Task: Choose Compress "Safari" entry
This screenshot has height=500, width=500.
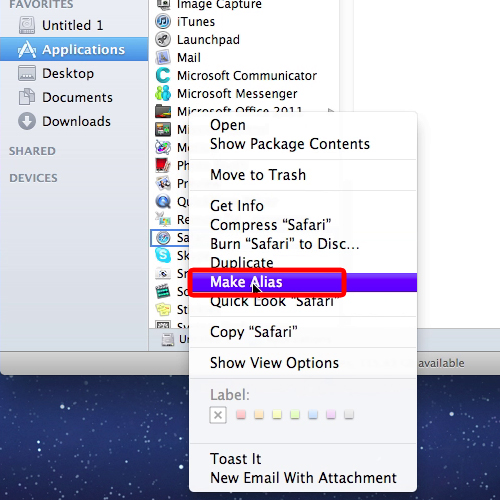Action: click(x=303, y=225)
